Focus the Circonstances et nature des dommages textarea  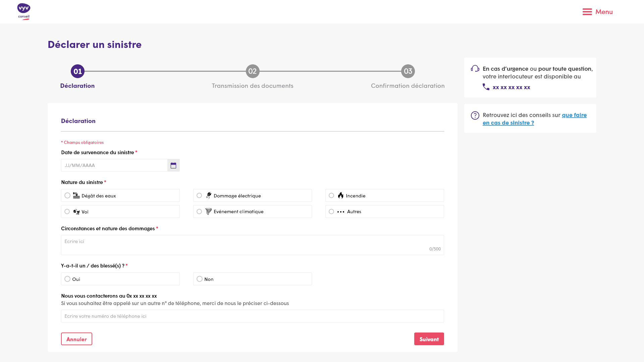(x=252, y=245)
